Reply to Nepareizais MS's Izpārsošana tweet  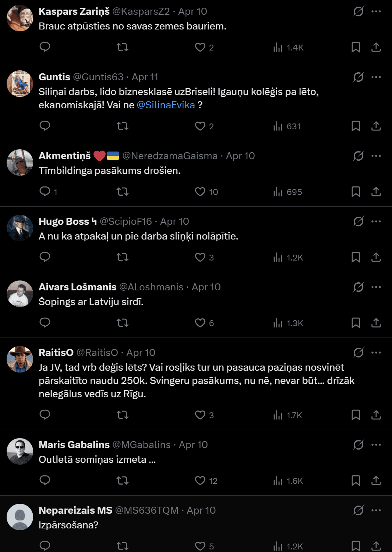click(x=45, y=545)
